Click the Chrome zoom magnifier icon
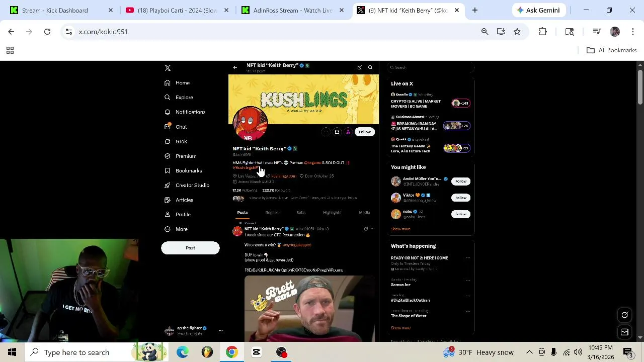 click(x=485, y=32)
